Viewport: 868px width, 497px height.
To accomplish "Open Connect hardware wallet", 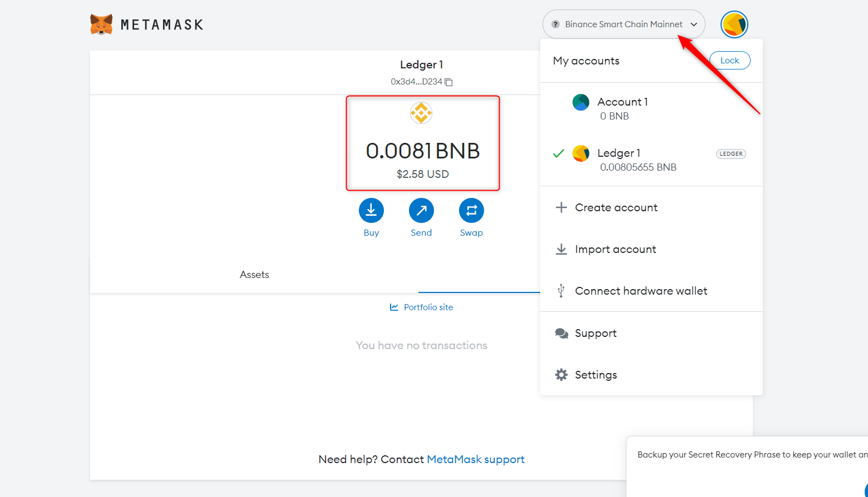I will coord(641,291).
